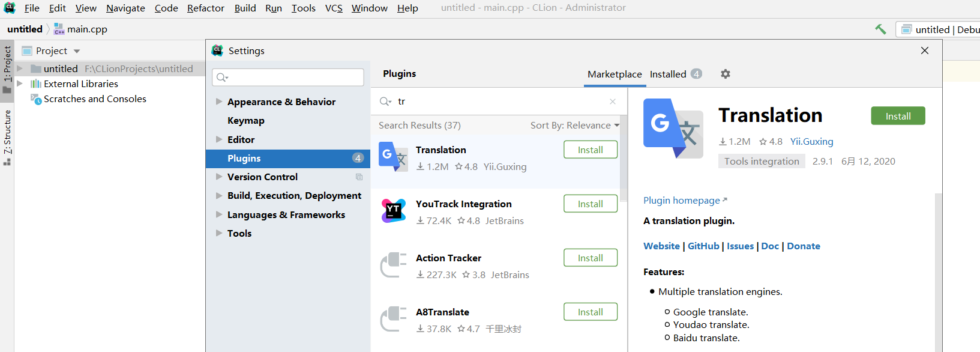This screenshot has width=980, height=352.
Task: Click the A8Translate plugin icon
Action: 394,319
